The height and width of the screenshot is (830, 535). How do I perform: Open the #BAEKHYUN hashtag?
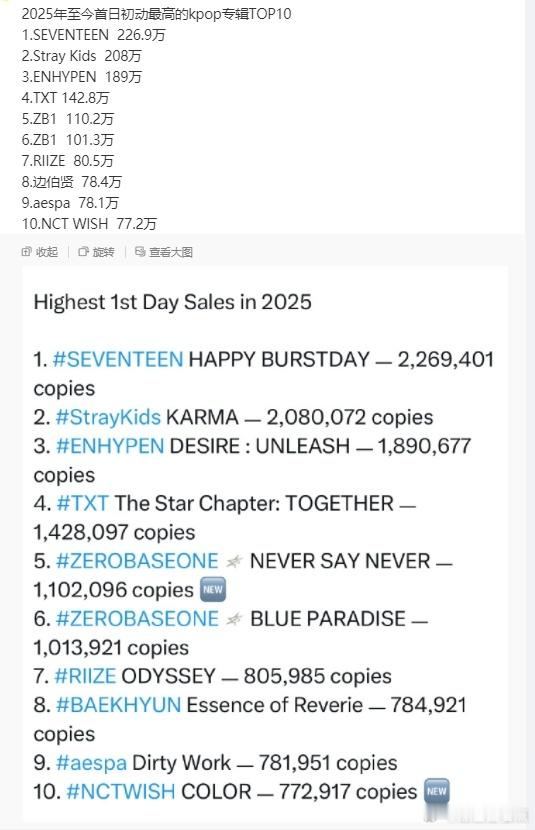coord(119,705)
